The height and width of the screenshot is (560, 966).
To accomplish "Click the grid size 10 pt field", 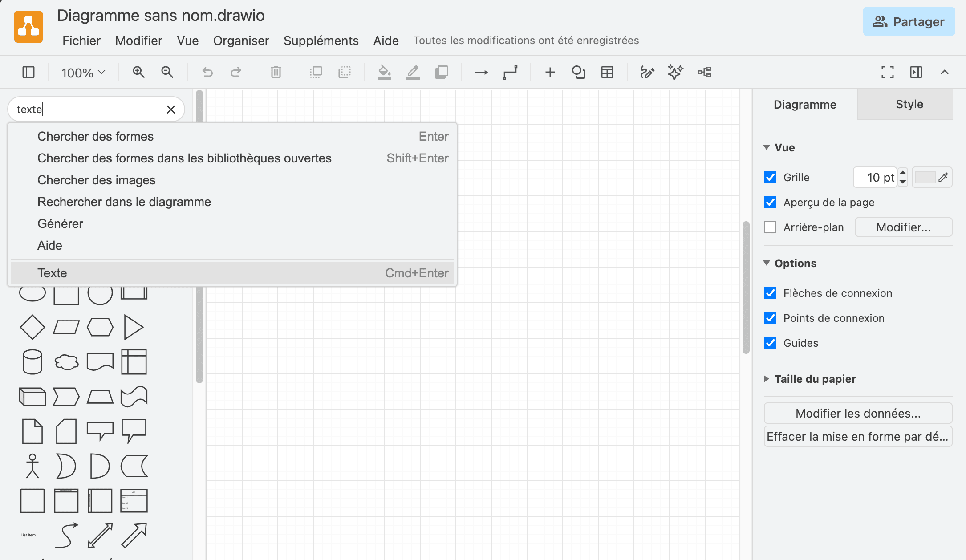I will 875,177.
